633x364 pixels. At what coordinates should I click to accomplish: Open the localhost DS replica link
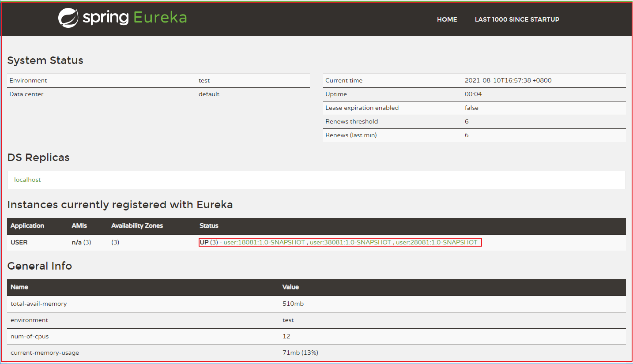coord(27,180)
